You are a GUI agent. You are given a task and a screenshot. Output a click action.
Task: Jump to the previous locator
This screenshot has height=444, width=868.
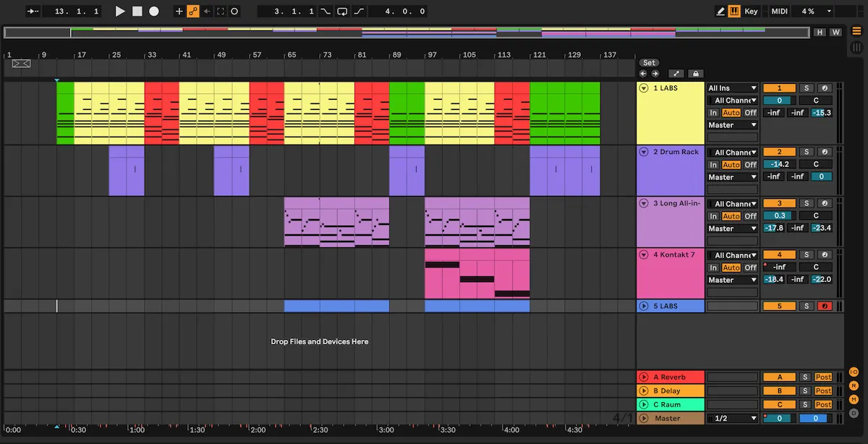click(643, 74)
